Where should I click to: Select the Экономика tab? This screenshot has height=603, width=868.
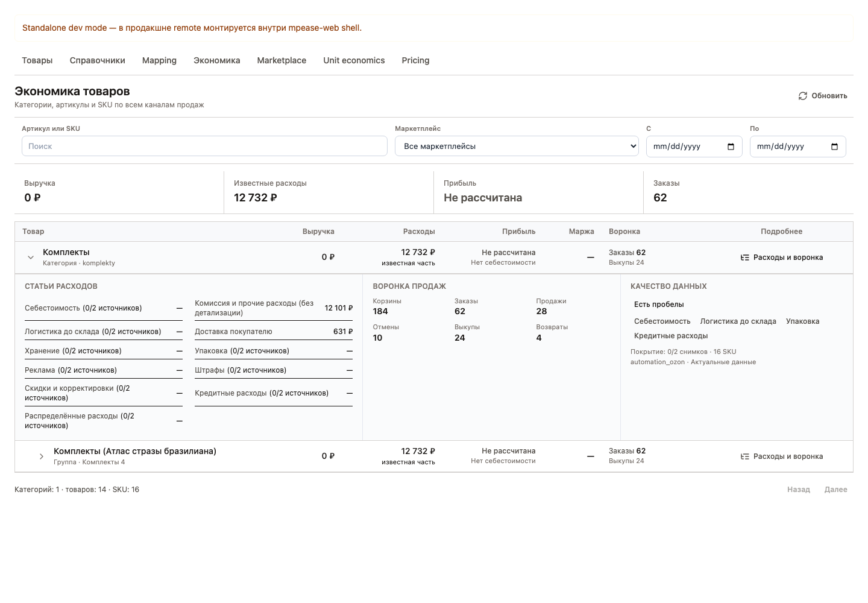[217, 60]
